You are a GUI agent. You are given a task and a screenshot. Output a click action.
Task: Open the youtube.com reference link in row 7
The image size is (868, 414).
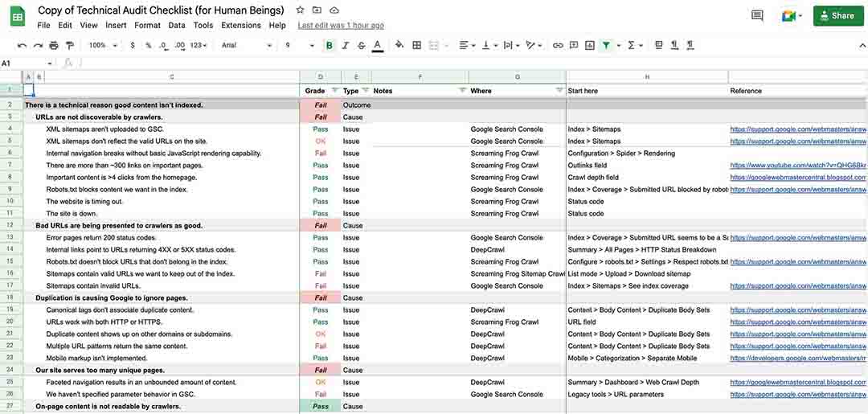coord(798,166)
